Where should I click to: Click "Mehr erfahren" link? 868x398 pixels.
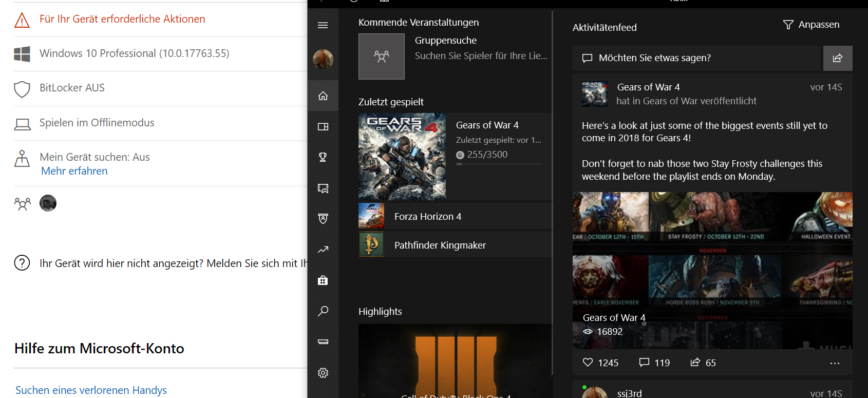pos(74,171)
